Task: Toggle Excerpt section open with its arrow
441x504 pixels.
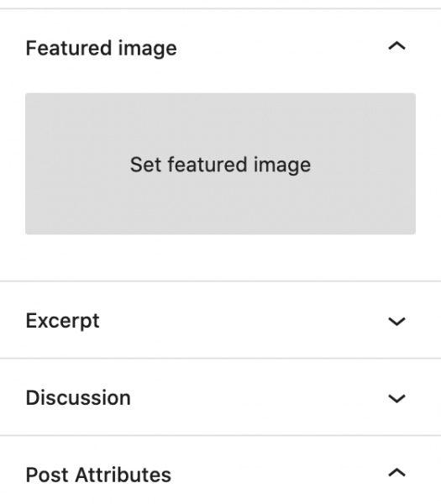Action: pos(397,321)
